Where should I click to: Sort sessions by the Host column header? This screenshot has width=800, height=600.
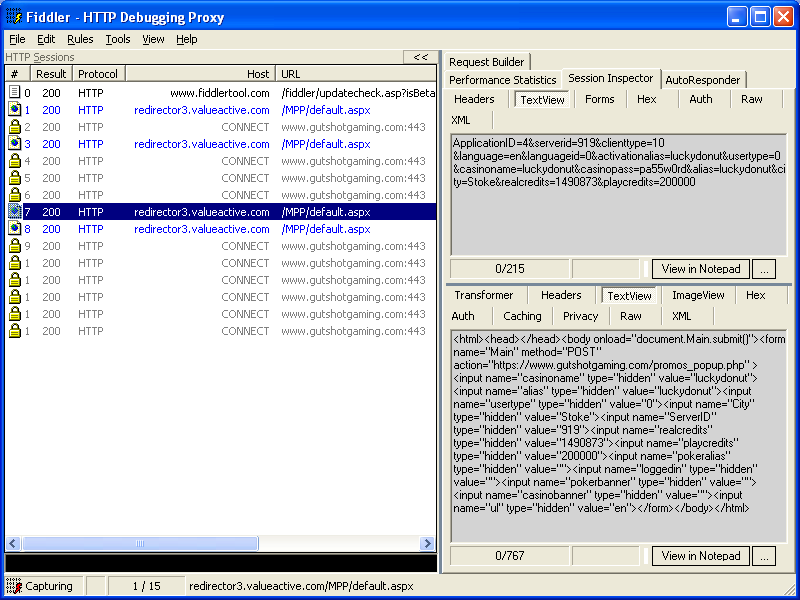200,74
